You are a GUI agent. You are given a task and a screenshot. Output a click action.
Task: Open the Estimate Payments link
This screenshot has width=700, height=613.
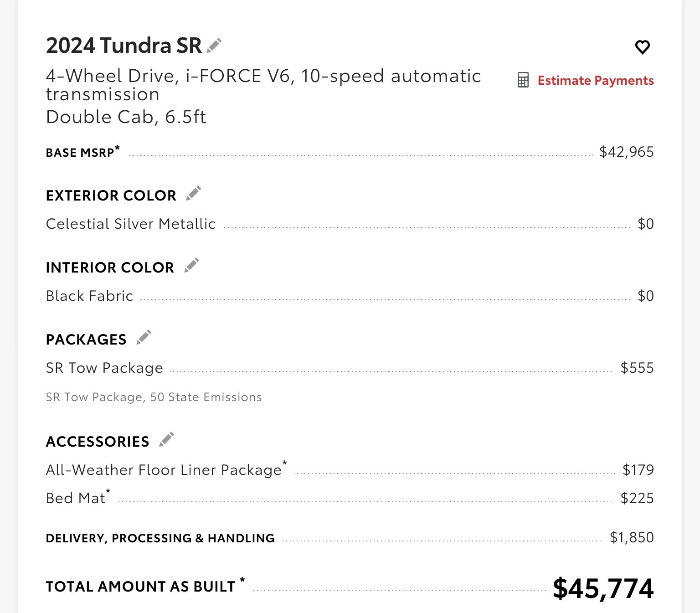click(596, 81)
